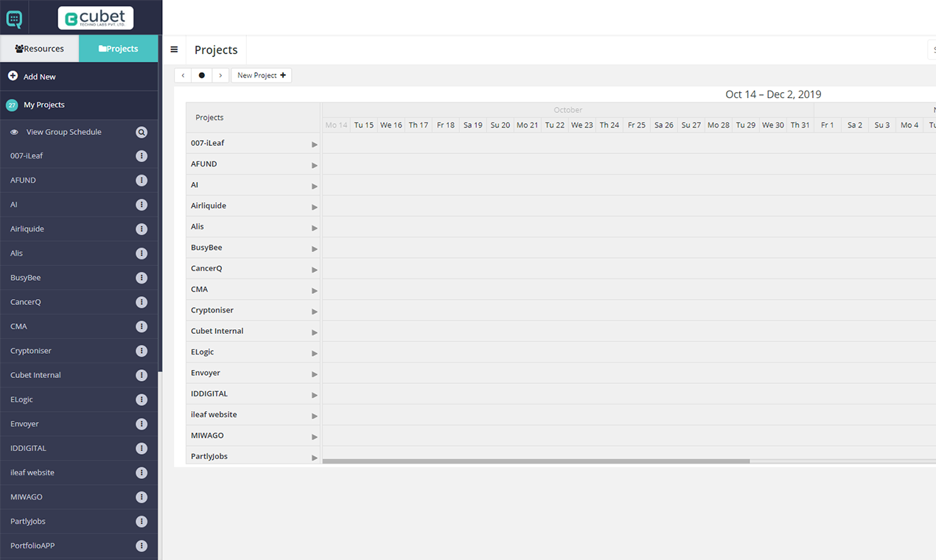Open options menu for Alis in sidebar
936x560 pixels.
[x=142, y=253]
